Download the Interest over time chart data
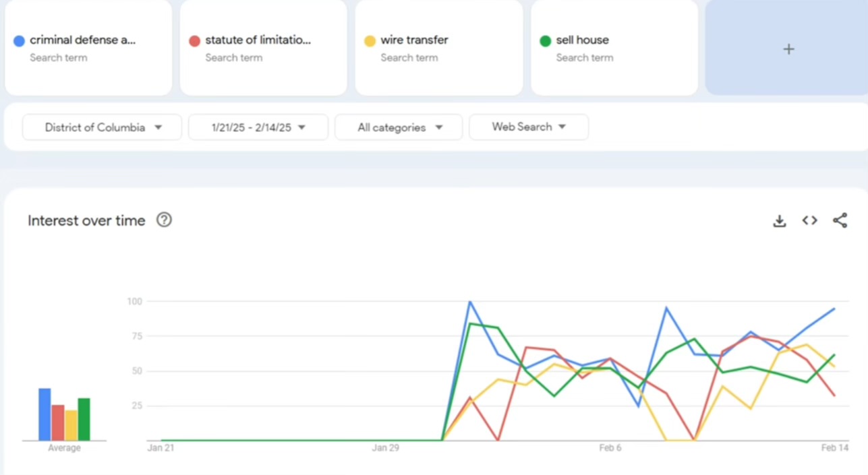This screenshot has width=868, height=475. point(779,221)
